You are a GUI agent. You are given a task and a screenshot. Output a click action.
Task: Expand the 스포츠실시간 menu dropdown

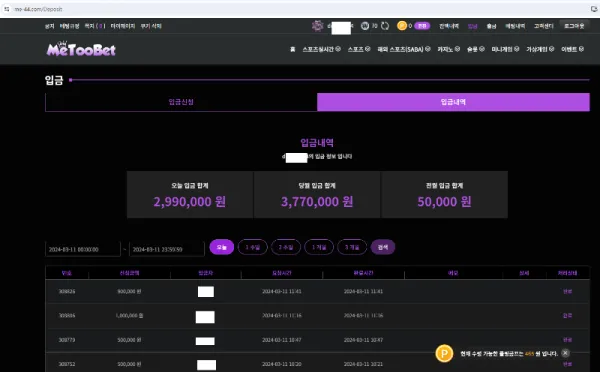321,49
